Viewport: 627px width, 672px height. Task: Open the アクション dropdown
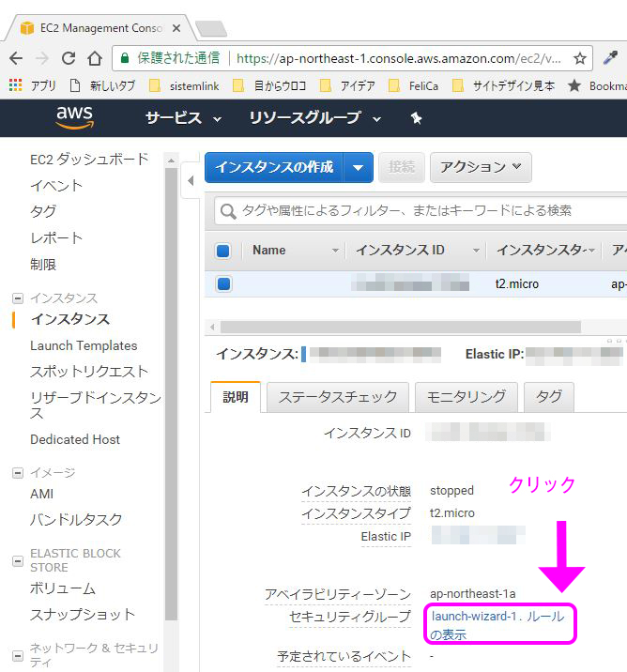(x=481, y=167)
